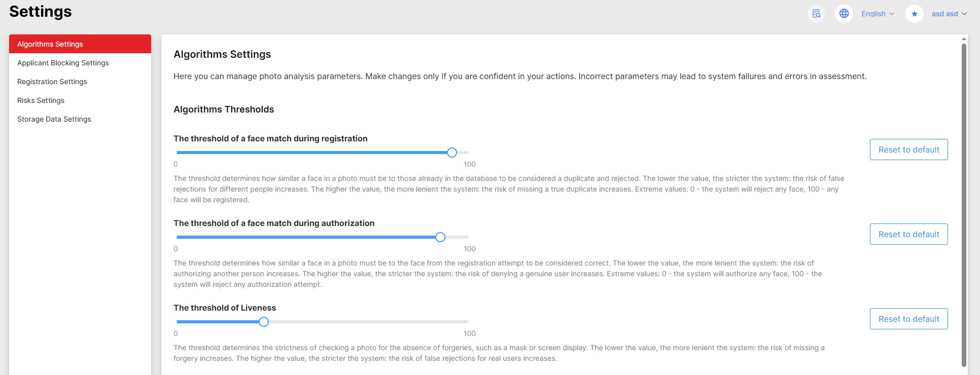980x375 pixels.
Task: Go to Registration Settings
Action: pyautogui.click(x=52, y=82)
